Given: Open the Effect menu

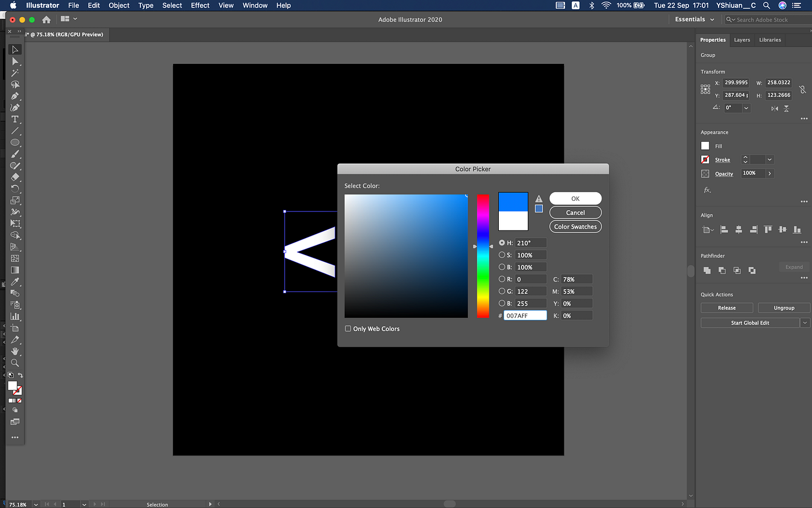Looking at the screenshot, I should (x=200, y=5).
